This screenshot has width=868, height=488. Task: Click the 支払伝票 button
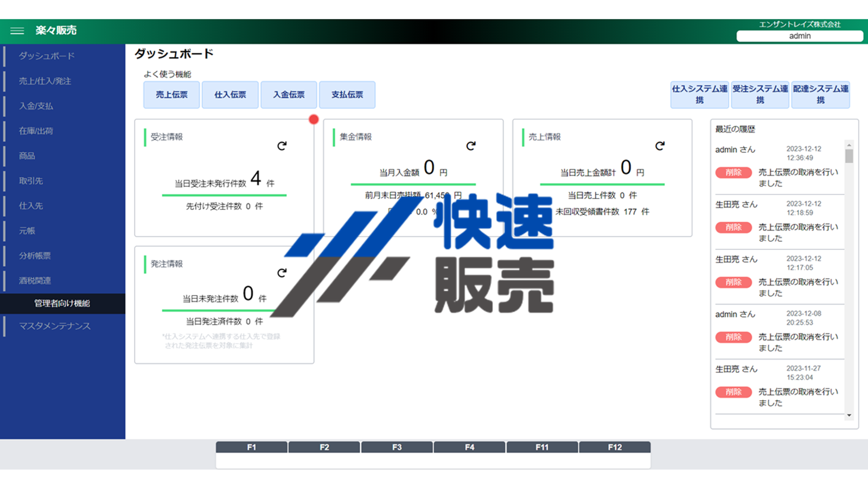pos(347,95)
